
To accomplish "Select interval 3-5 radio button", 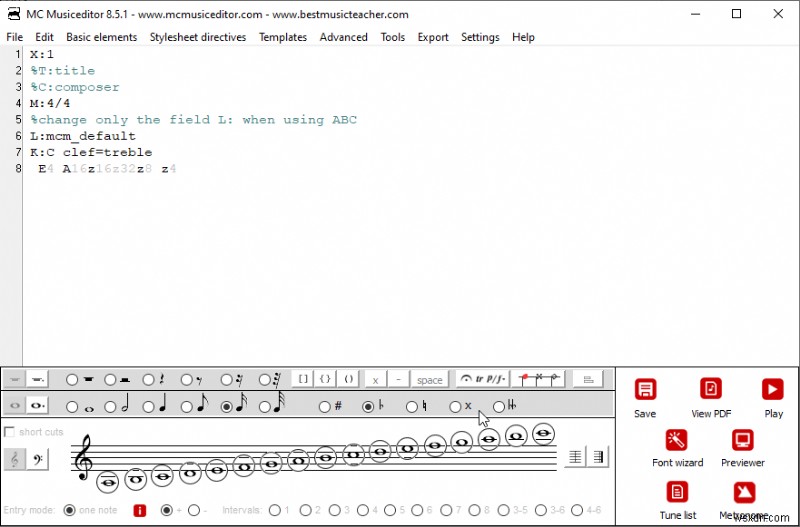I will pos(504,510).
